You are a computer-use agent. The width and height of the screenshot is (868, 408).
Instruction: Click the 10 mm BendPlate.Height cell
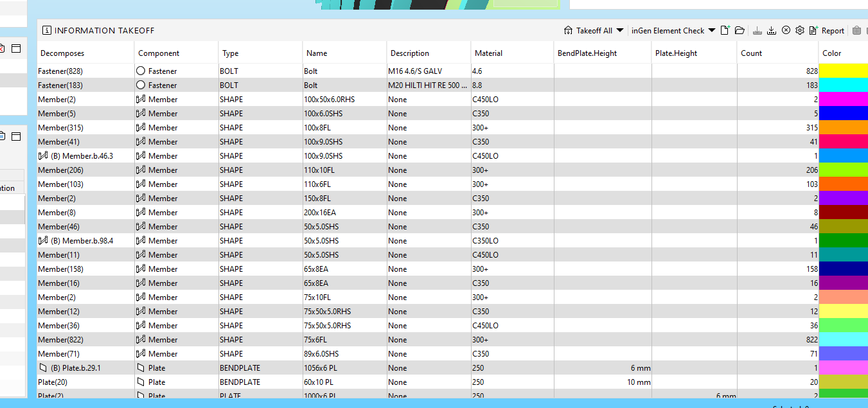pos(603,382)
